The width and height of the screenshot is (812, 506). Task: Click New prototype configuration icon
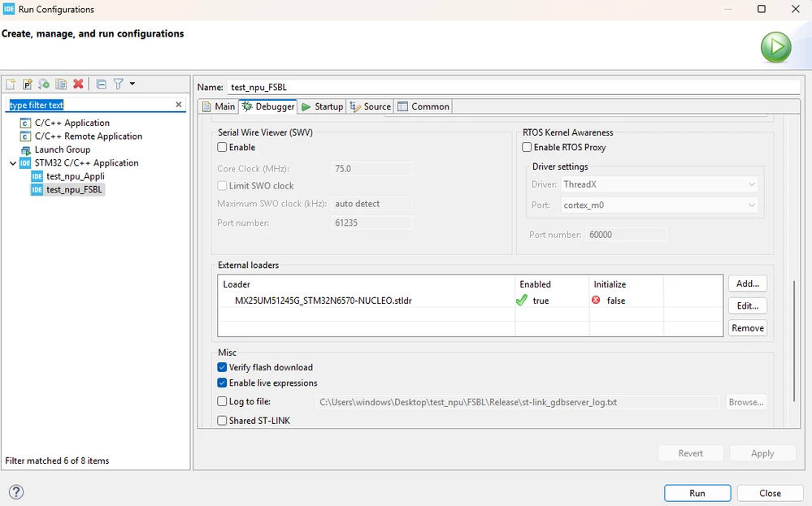28,84
